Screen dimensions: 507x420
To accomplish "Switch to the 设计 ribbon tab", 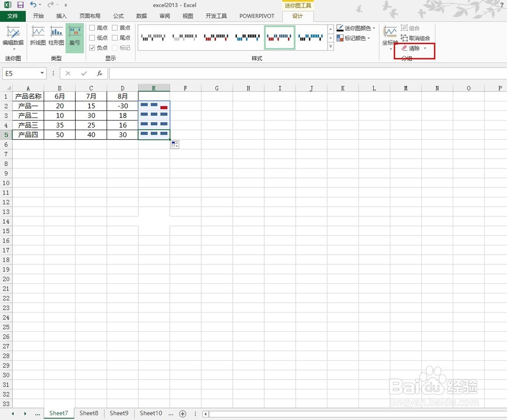I will click(297, 16).
